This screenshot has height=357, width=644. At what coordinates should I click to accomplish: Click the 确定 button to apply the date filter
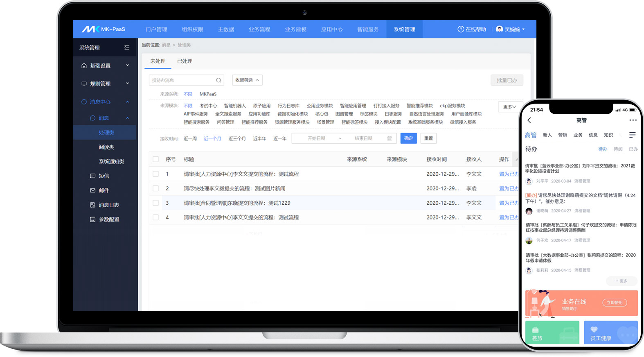tap(408, 138)
